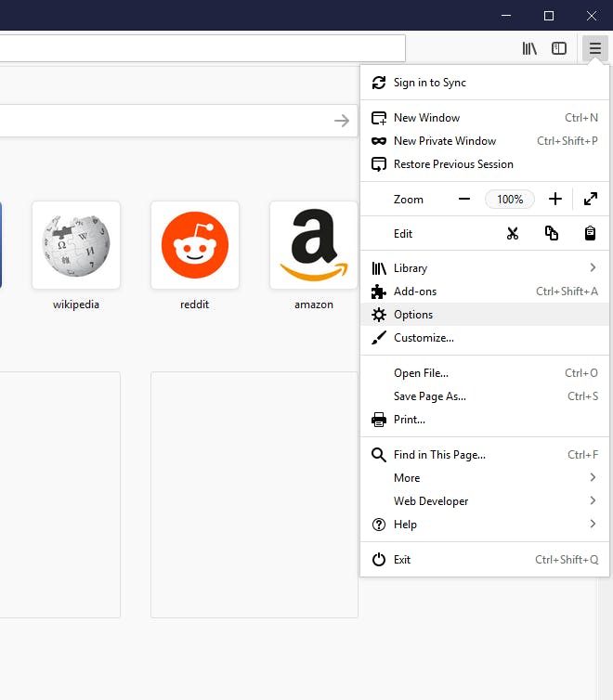Expand the Web Developer submenu
Screen dimensions: 613x700
[484, 501]
